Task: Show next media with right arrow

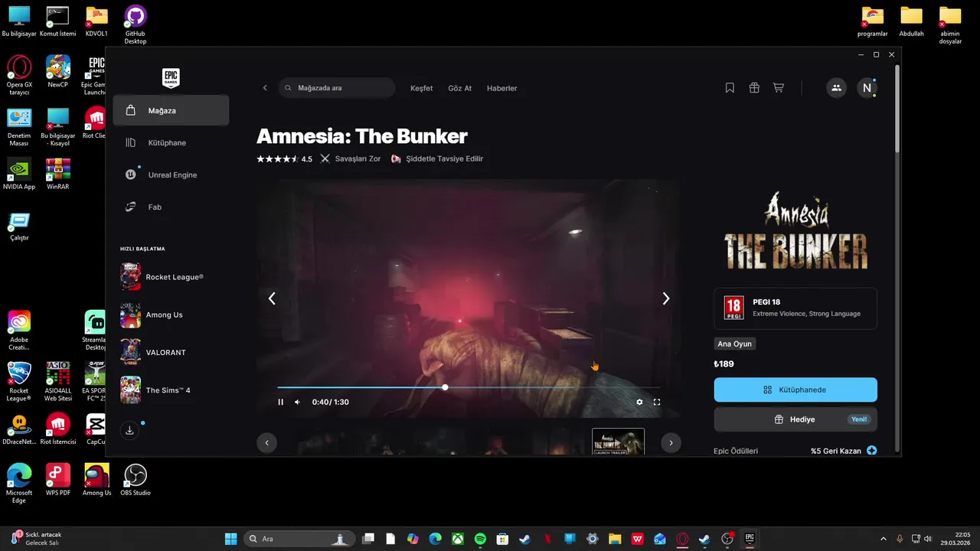Action: pos(665,298)
